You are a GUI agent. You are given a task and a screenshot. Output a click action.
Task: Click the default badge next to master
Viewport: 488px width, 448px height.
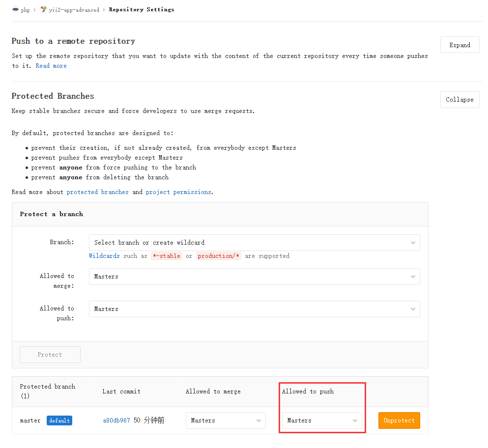[x=59, y=421]
